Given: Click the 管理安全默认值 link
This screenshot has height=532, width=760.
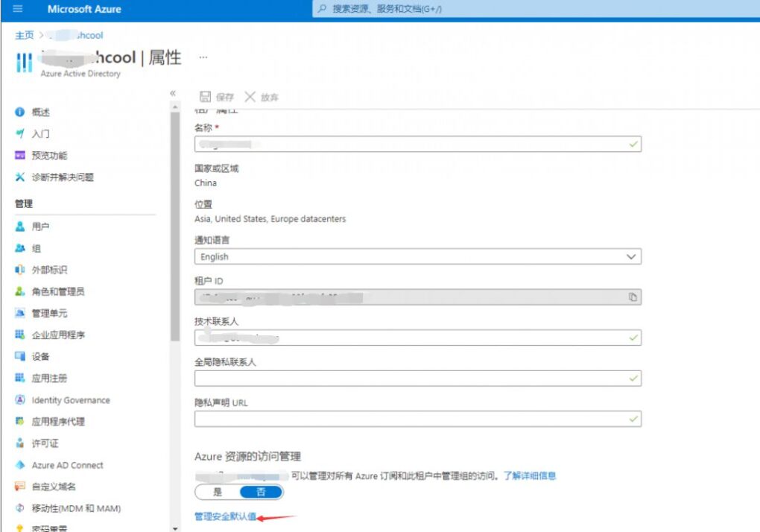Looking at the screenshot, I should coord(225,516).
